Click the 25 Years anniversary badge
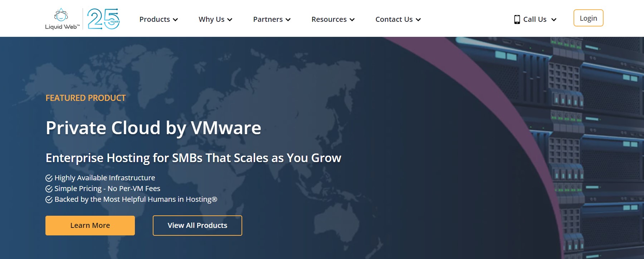Screen dimensions: 644x259 (103, 19)
